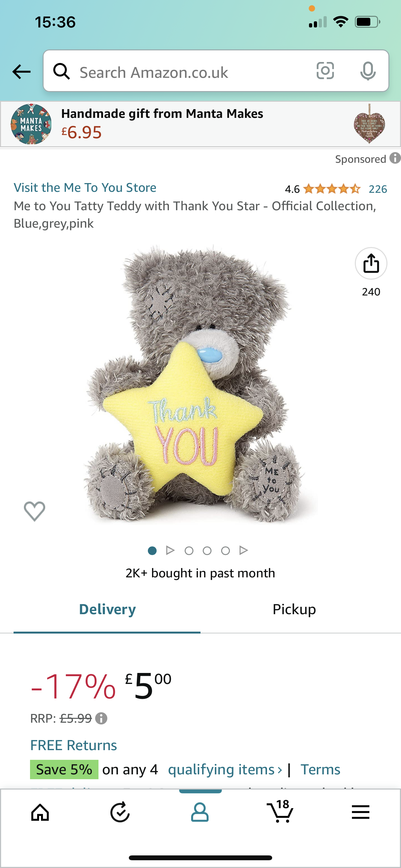Select the first image carousel dot
The image size is (401, 868).
point(152,551)
